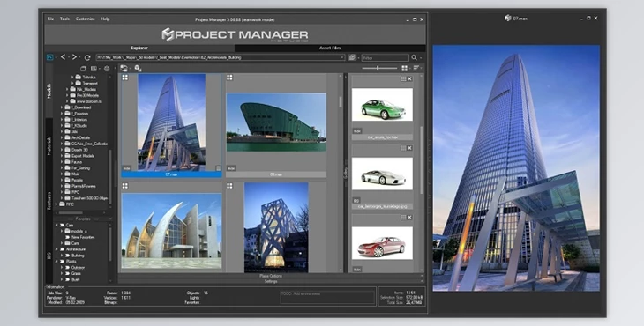Click the large skyscraper preview in 07.max window
The width and height of the screenshot is (644, 326).
516,168
